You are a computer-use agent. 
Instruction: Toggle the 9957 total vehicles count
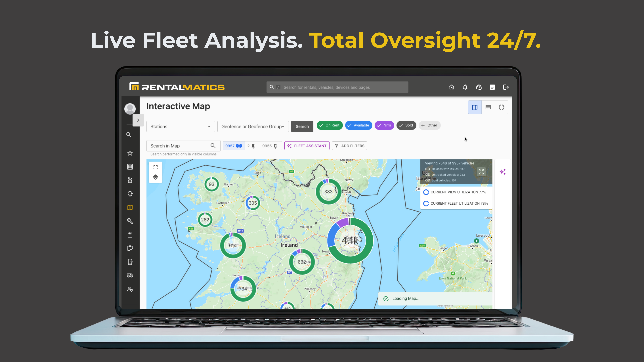coord(234,146)
